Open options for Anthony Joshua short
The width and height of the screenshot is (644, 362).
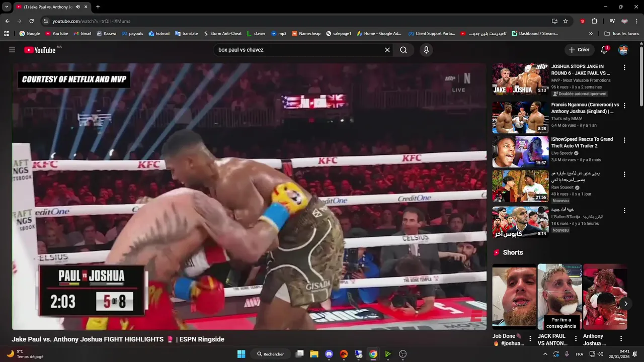point(621,339)
